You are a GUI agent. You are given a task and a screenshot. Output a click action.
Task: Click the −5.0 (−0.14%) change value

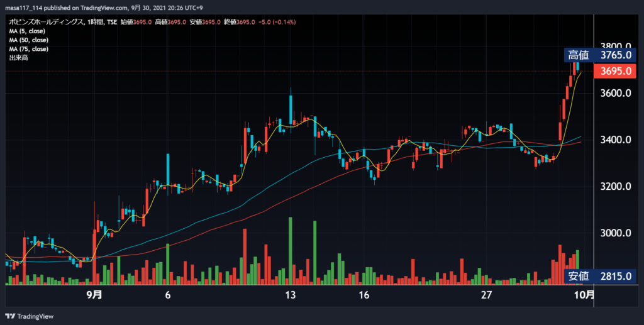point(277,22)
